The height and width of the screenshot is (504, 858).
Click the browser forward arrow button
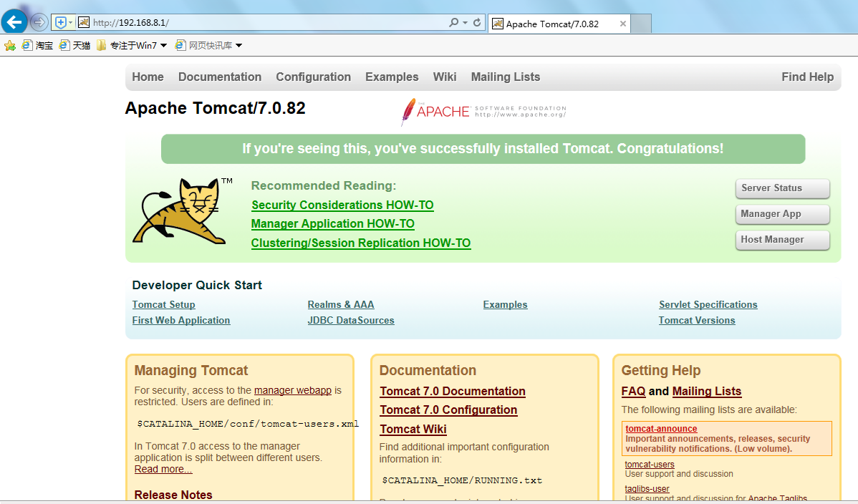pyautogui.click(x=39, y=22)
